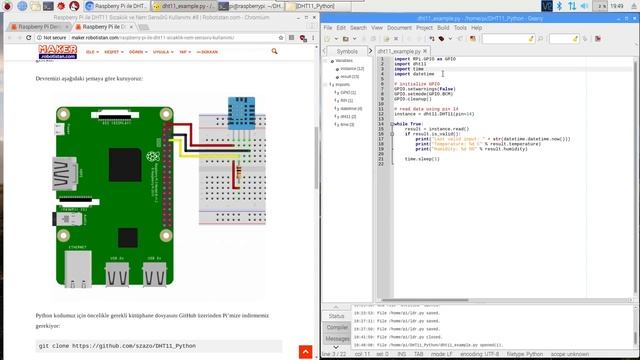640x360 pixels.
Task: Open Geany Build menu
Action: pos(443,28)
